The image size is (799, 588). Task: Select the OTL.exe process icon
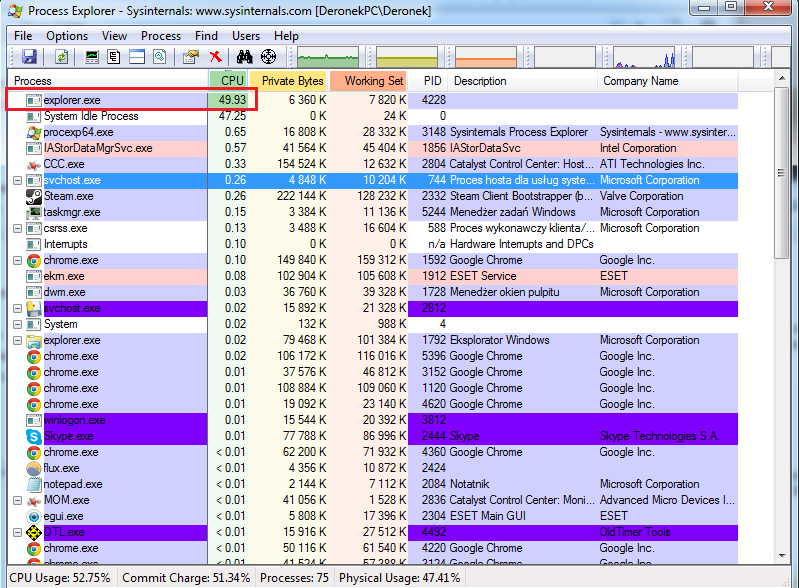coord(34,532)
